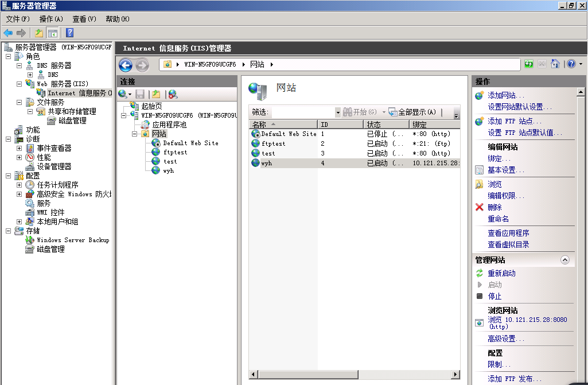Click the delete connection globe icon
The width and height of the screenshot is (588, 385).
pyautogui.click(x=173, y=94)
